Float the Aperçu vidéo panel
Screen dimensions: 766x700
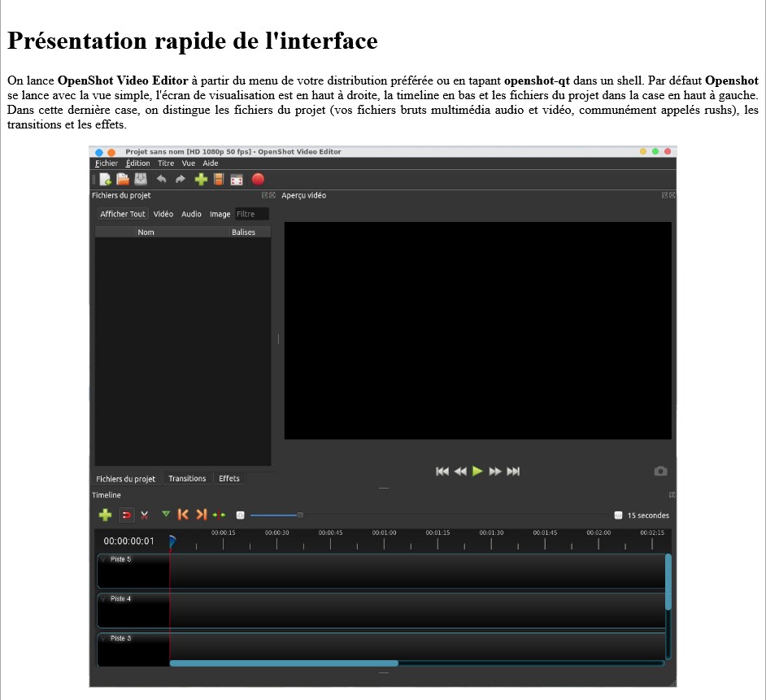(664, 195)
